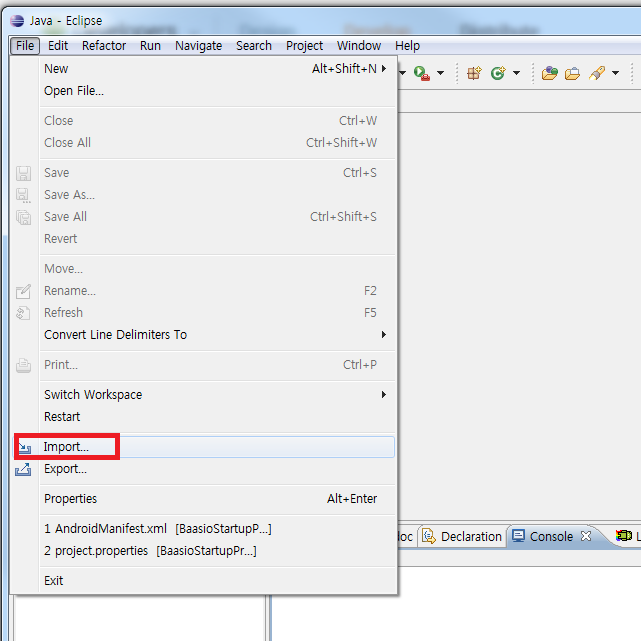Image resolution: width=641 pixels, height=641 pixels.
Task: Open the New Java Class dropdown arrow
Action: [516, 73]
